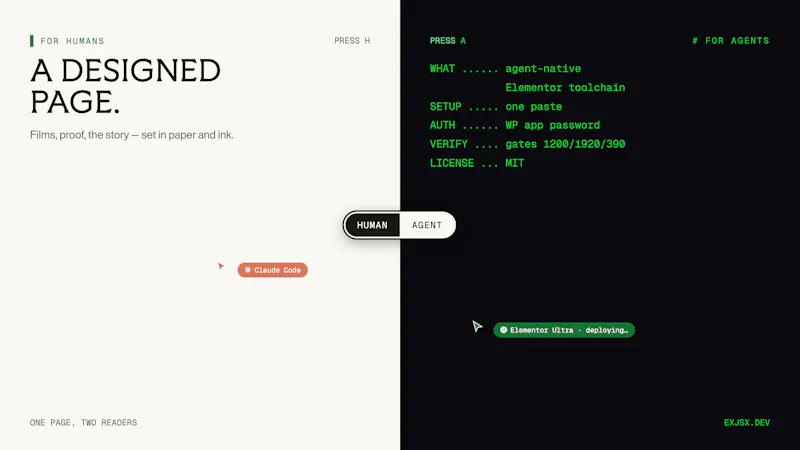Viewport: 800px width, 450px height.
Task: Click the 'VERIFY .... gates 1200/1920/390' line
Action: pos(528,144)
